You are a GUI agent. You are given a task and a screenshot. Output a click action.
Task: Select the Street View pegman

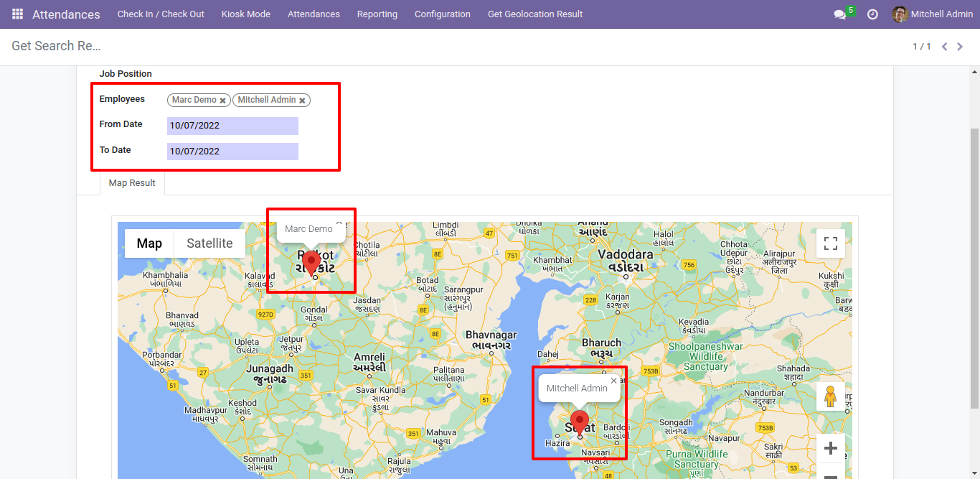(831, 396)
